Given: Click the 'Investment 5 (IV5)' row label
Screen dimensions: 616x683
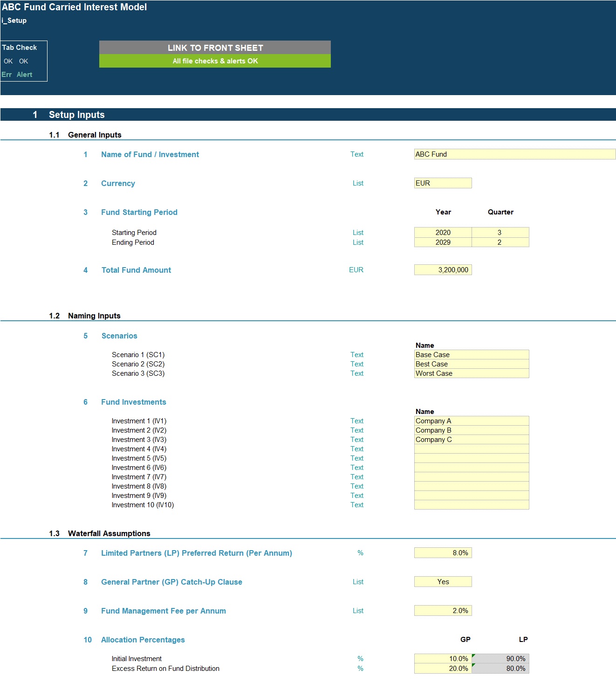Looking at the screenshot, I should 139,458.
